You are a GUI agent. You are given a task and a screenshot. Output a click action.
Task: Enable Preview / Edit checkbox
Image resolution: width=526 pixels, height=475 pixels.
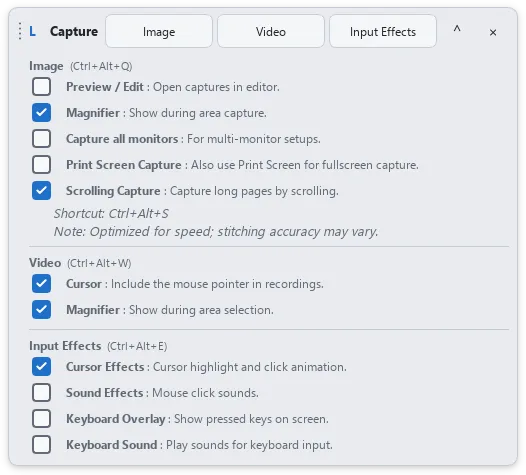pyautogui.click(x=42, y=87)
